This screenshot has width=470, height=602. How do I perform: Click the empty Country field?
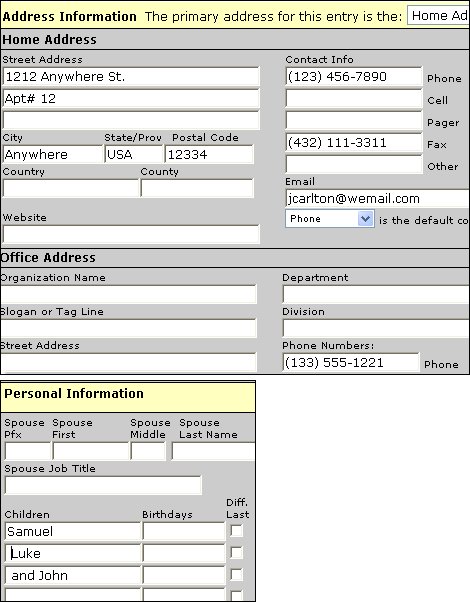(71, 188)
